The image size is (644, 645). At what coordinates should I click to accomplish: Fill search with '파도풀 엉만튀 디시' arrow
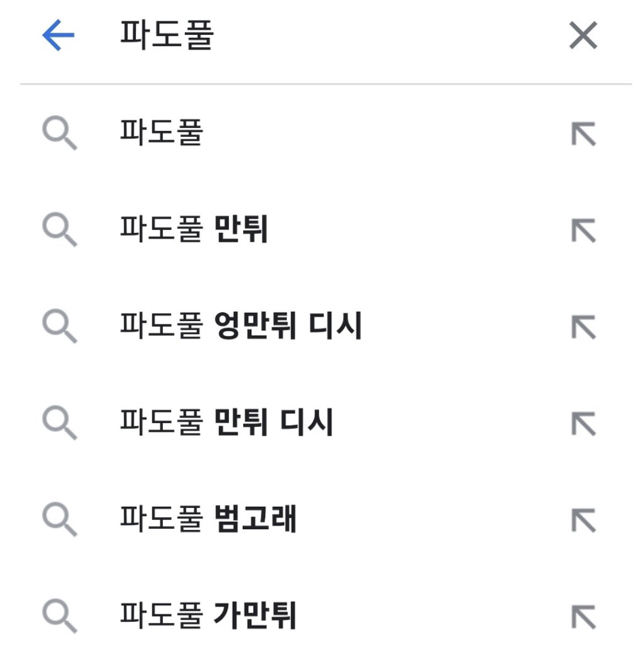[583, 327]
